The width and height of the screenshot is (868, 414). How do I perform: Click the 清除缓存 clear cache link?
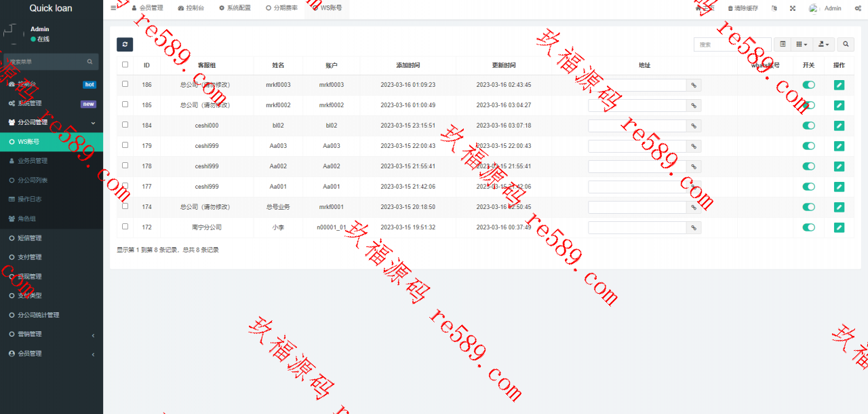point(743,8)
